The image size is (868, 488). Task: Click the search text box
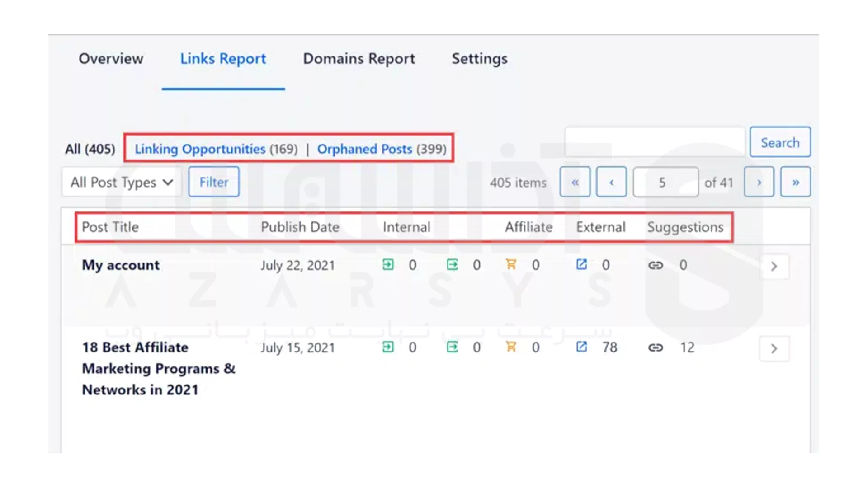click(x=654, y=142)
